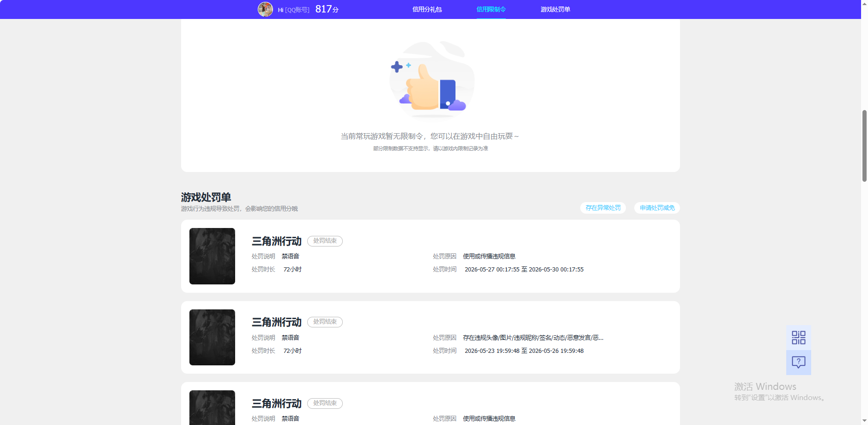
Task: Click 使用或传播违规信息 reason in third card
Action: pos(489,419)
